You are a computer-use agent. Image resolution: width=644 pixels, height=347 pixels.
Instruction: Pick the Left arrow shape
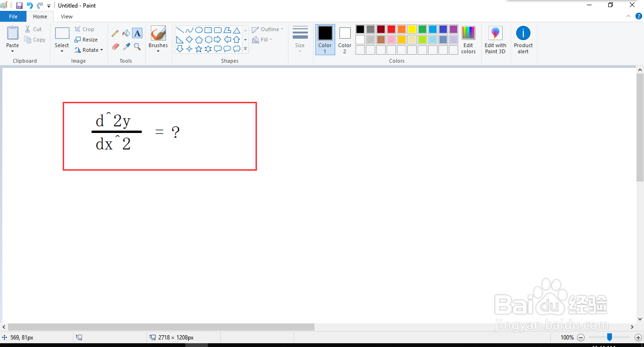pyautogui.click(x=227, y=40)
